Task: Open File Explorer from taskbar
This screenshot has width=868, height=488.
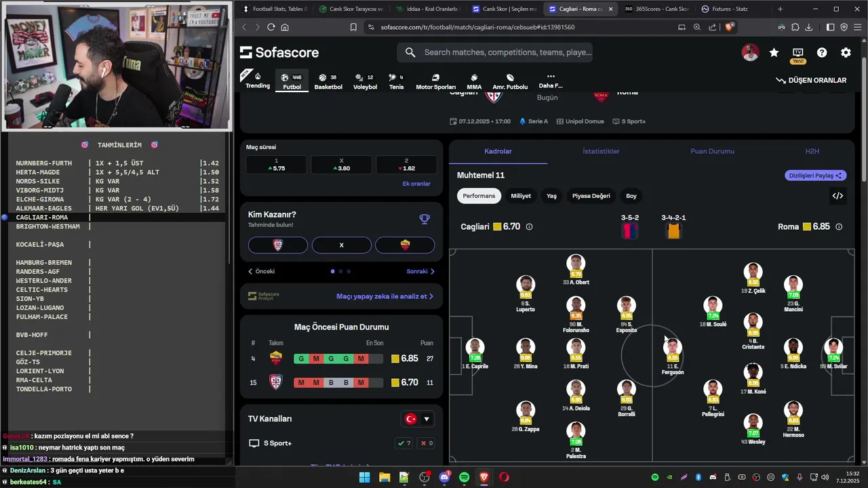Action: (384, 477)
